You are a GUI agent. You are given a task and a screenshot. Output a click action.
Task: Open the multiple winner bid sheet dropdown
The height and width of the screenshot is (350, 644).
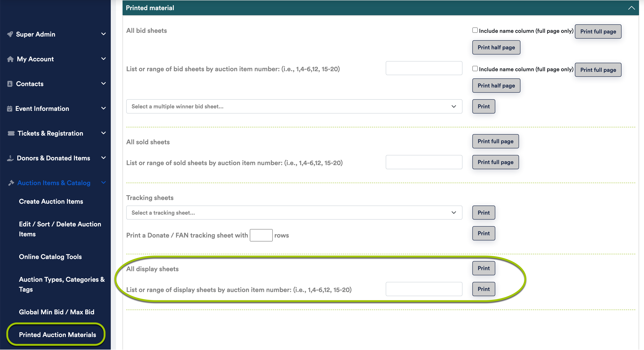[x=294, y=106]
